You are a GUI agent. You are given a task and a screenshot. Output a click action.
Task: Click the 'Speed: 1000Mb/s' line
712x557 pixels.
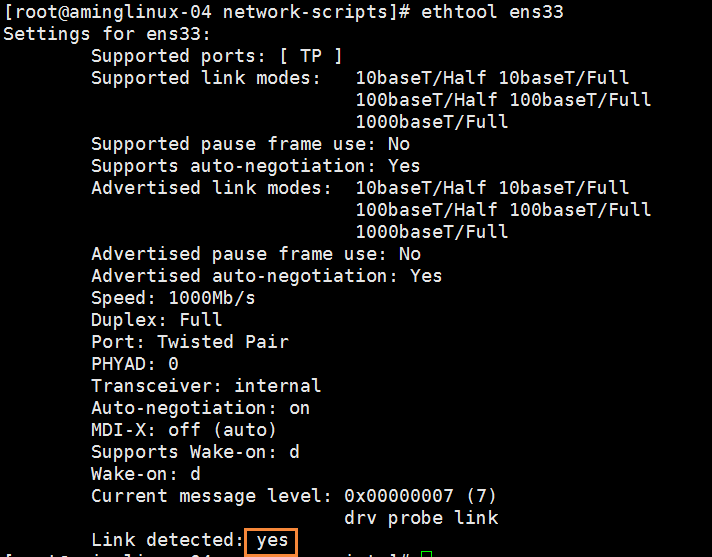[173, 298]
